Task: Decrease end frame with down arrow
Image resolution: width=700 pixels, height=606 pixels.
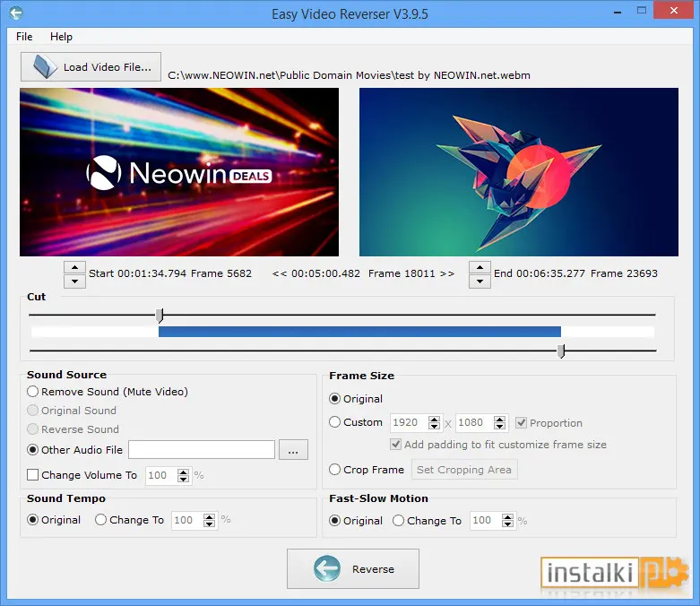Action: click(x=480, y=281)
